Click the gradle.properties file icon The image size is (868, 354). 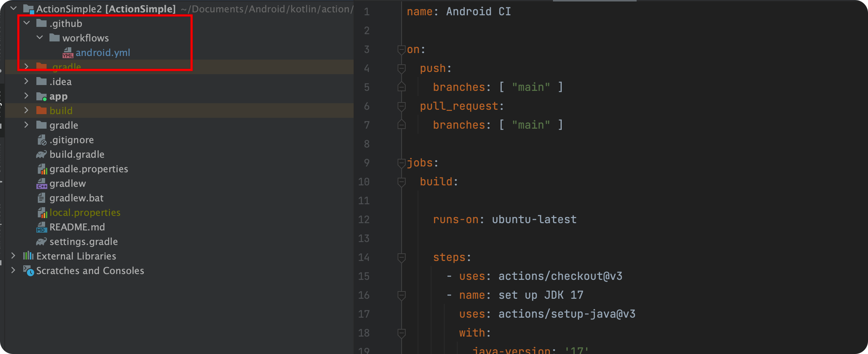coord(42,169)
